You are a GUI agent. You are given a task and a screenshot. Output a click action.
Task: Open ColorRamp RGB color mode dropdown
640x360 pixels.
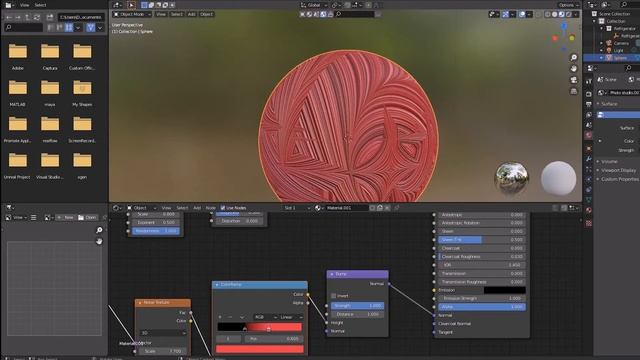266,317
